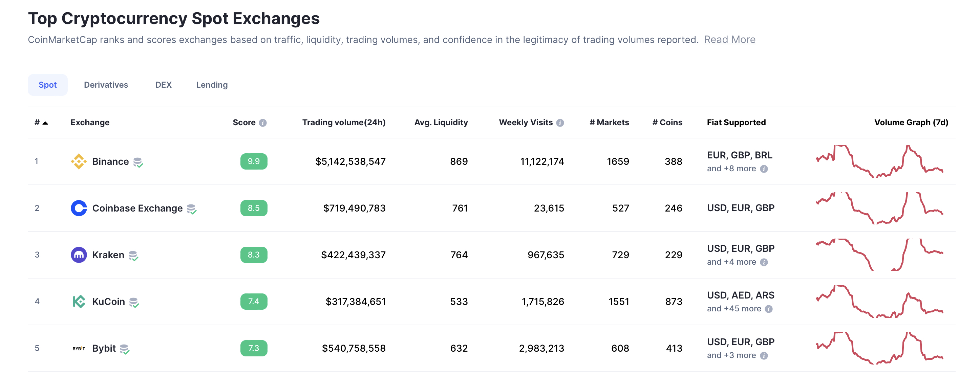Click KuCoin's 7d volume graph
The width and height of the screenshot is (980, 375).
879,302
